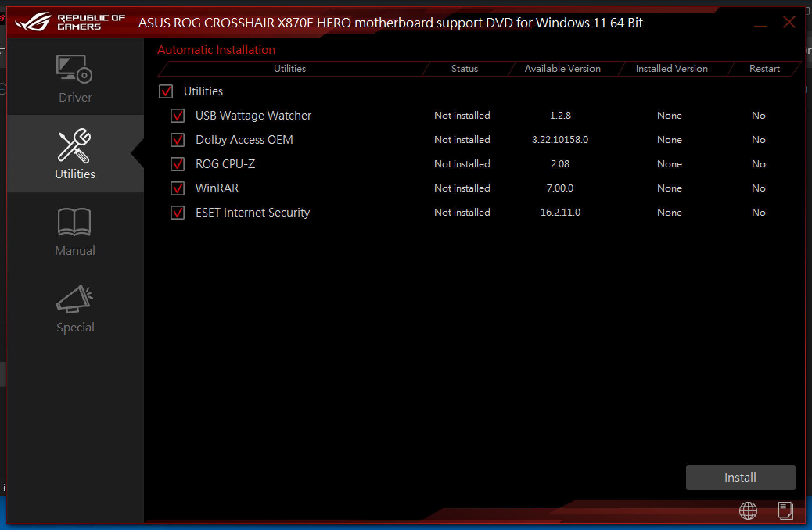812x530 pixels.
Task: Click the Install button
Action: pos(740,477)
